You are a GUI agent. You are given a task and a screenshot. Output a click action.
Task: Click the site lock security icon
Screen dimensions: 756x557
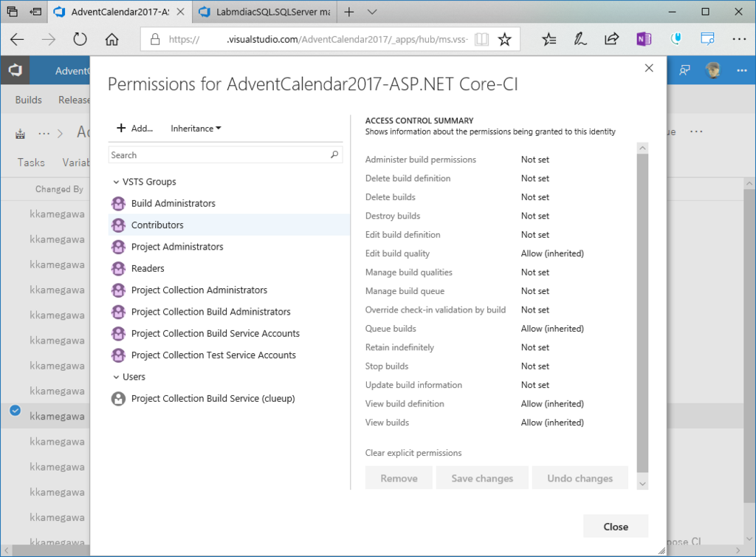(155, 39)
